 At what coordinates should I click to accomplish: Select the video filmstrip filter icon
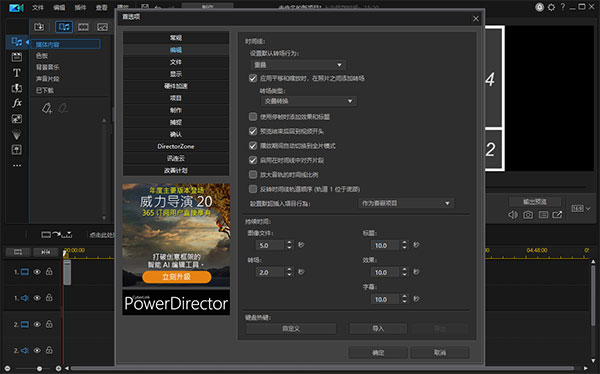pyautogui.click(x=83, y=27)
